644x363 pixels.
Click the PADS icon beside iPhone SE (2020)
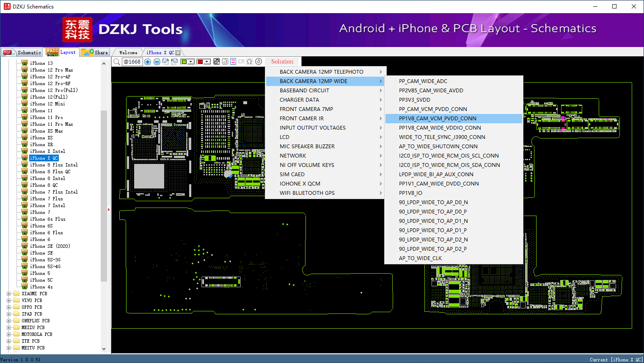tap(25, 246)
